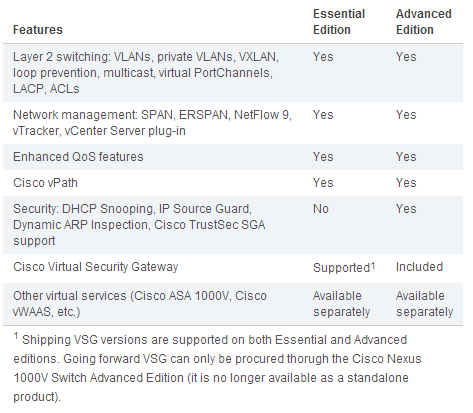Click the Essential Yes for Layer 2 switching
This screenshot has width=473, height=413.
(323, 57)
